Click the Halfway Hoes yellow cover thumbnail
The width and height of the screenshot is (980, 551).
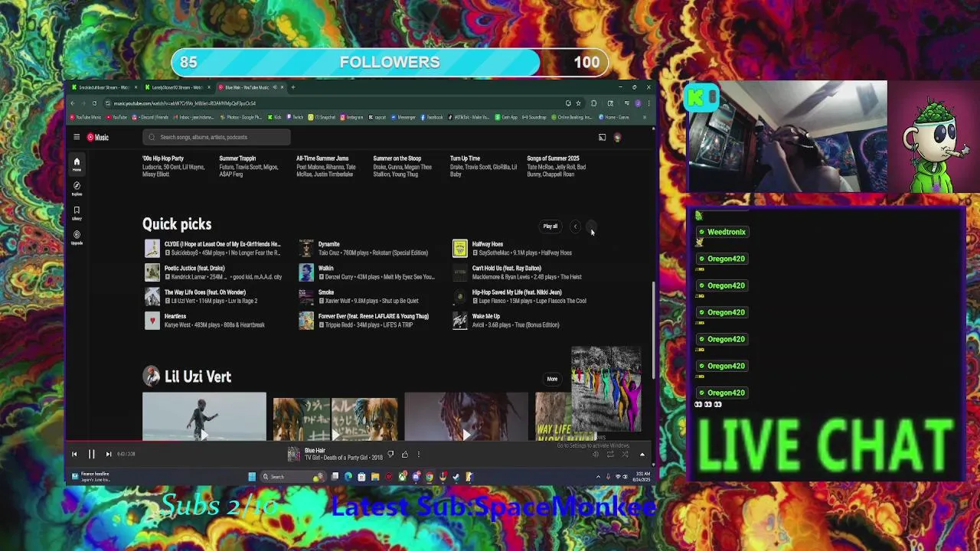(x=459, y=248)
